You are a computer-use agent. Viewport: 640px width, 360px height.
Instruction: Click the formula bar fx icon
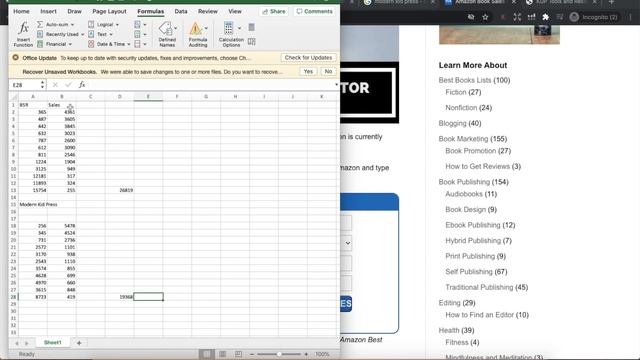tap(82, 84)
